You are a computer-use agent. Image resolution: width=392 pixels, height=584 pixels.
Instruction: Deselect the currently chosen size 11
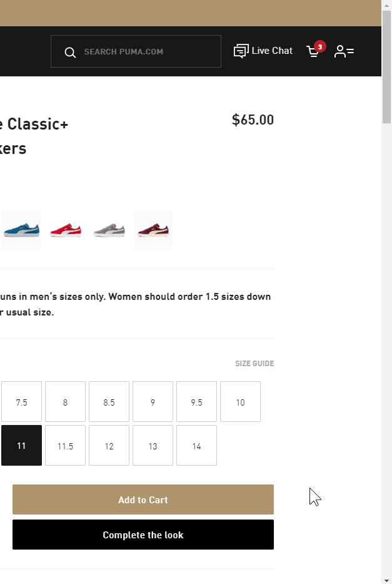click(21, 445)
